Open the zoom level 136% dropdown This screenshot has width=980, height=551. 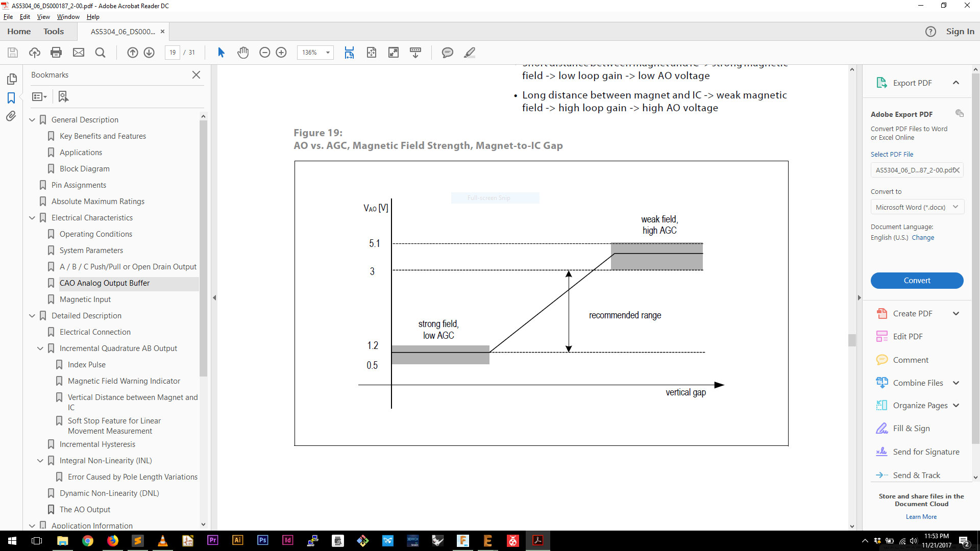tap(328, 53)
